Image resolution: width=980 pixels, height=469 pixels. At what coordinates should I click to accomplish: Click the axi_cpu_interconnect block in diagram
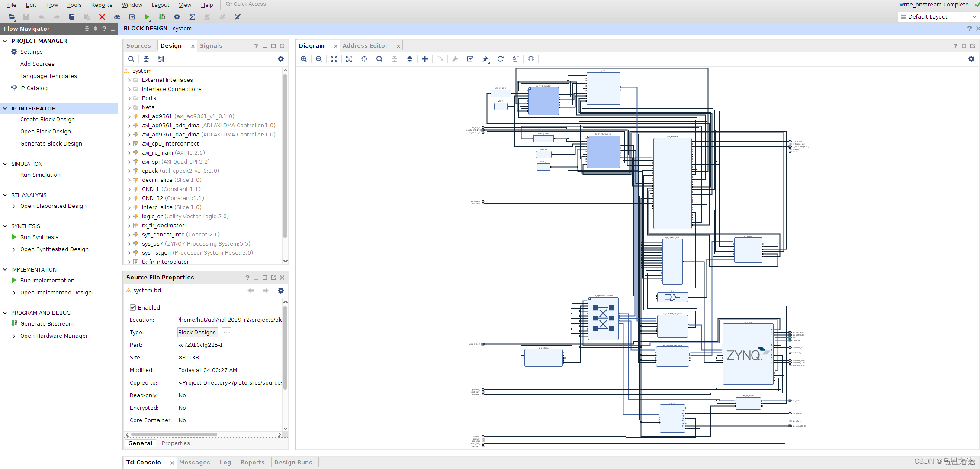pyautogui.click(x=603, y=318)
